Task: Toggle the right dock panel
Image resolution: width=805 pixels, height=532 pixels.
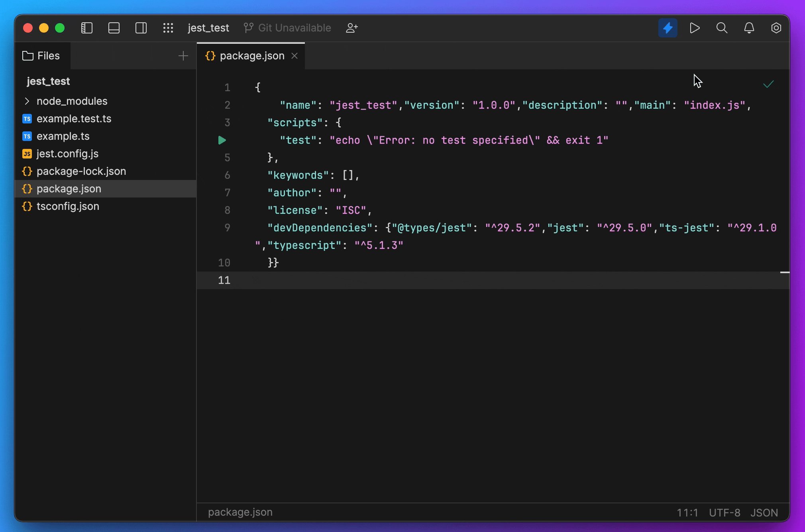Action: coord(141,28)
